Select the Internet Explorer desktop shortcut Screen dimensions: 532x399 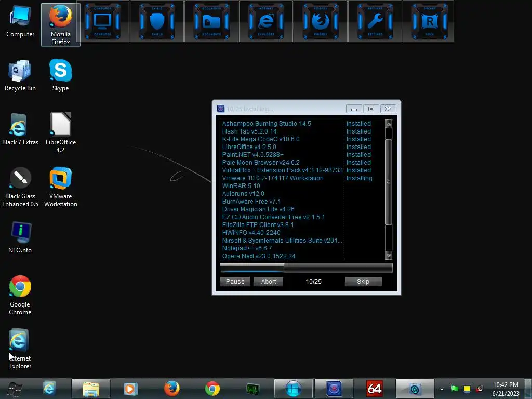coord(20,349)
